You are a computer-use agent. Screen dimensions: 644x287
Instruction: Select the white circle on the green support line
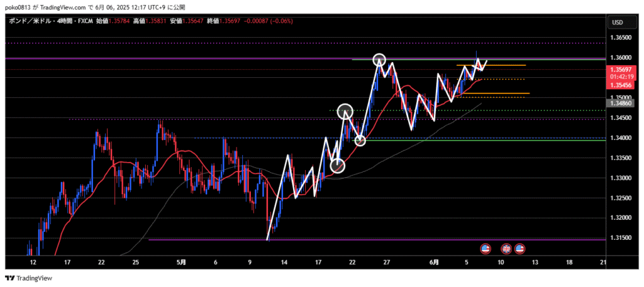360,141
